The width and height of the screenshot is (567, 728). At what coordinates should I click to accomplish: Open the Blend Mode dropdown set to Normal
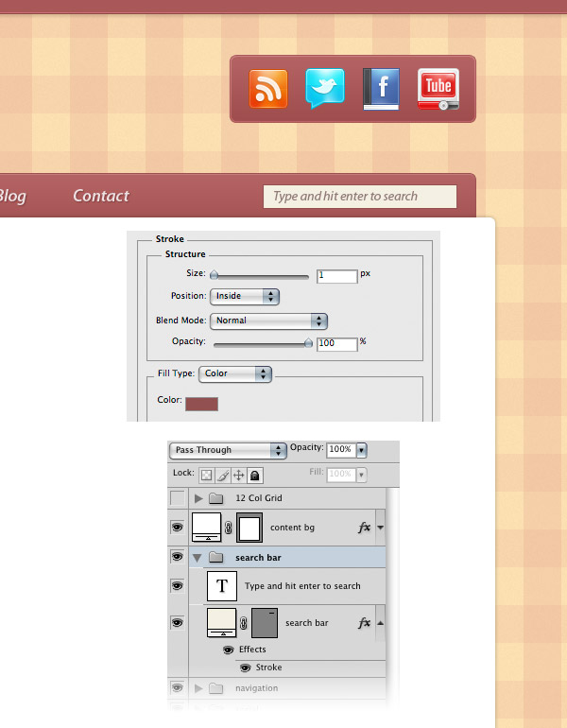click(x=268, y=321)
